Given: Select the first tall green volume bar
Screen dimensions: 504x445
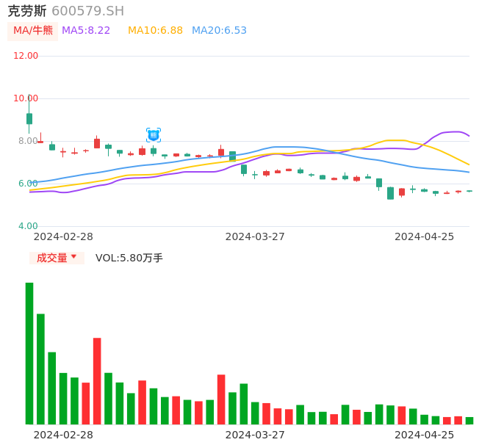Looking at the screenshot, I should coord(29,353).
